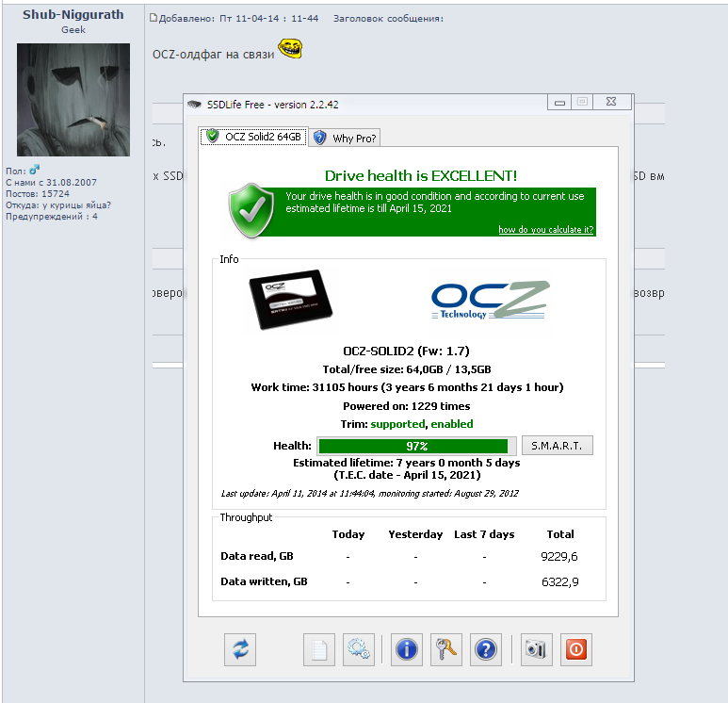Image resolution: width=728 pixels, height=703 pixels.
Task: Click the OCZ Technology logo
Action: [x=491, y=300]
